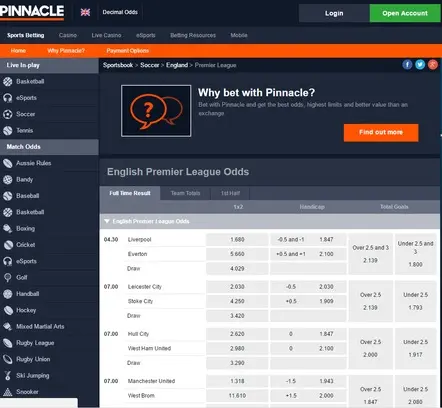Click the Open Account button

405,13
